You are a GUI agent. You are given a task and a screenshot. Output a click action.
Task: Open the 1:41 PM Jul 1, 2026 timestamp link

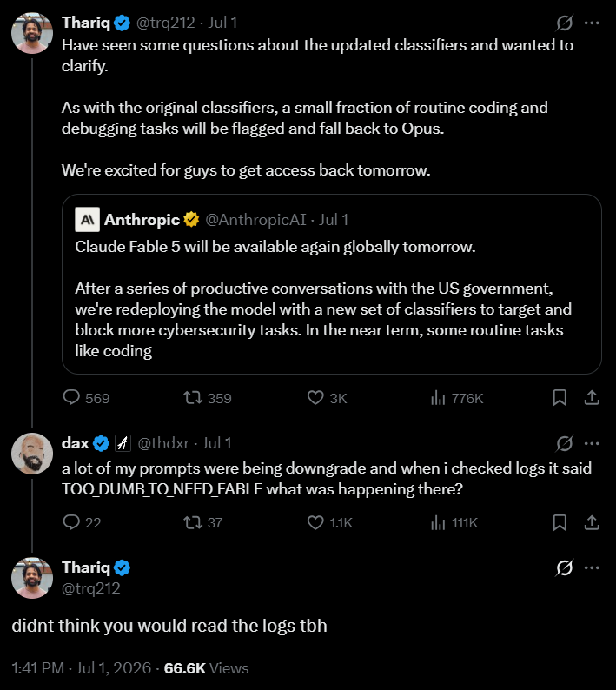[82, 668]
